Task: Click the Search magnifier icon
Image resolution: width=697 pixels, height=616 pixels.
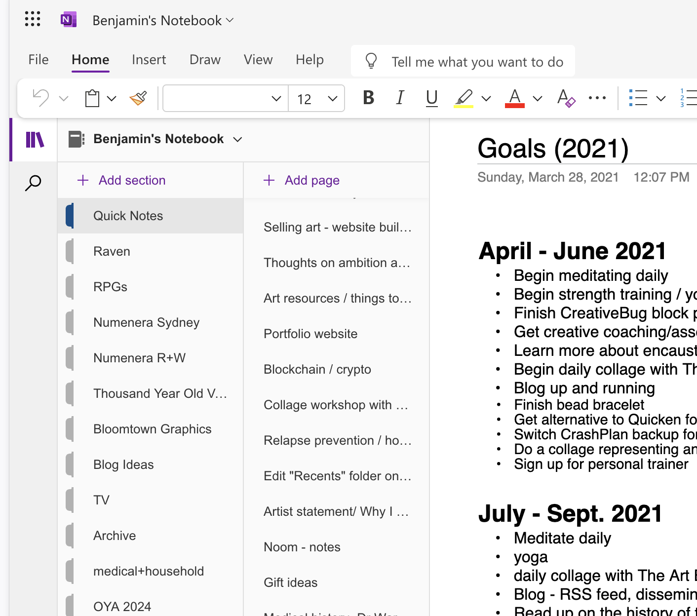Action: [33, 182]
